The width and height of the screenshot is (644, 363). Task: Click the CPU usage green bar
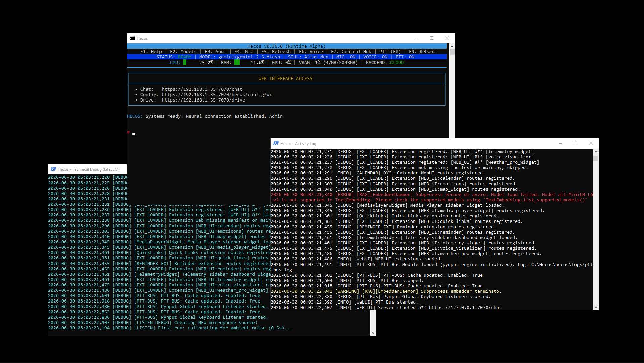[185, 63]
